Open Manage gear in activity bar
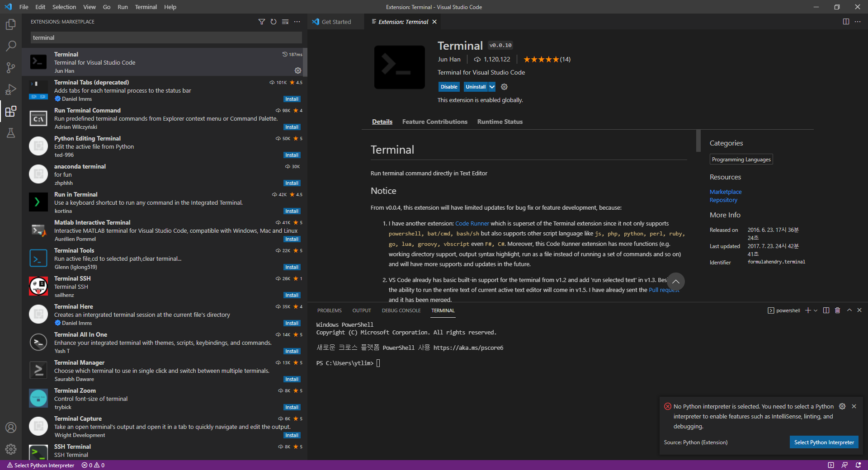 point(11,449)
